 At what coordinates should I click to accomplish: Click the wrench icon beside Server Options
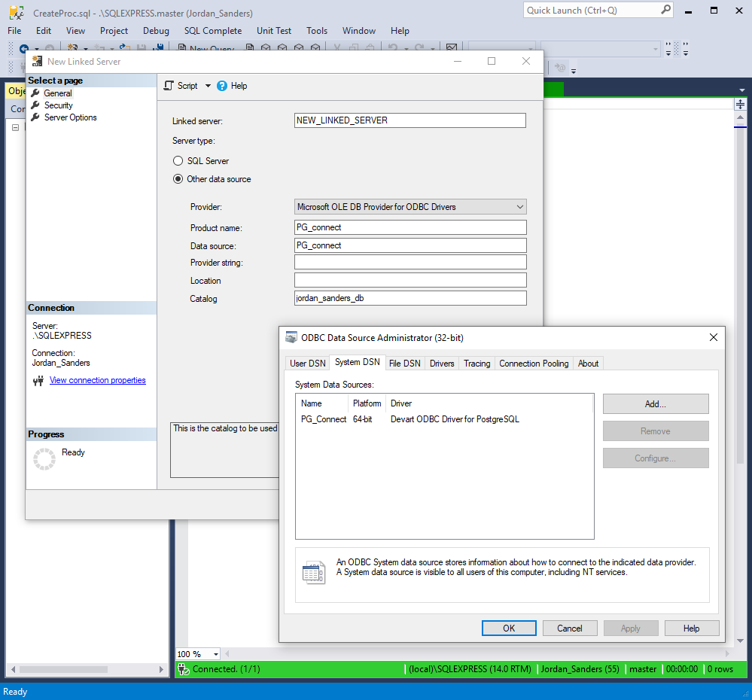[x=35, y=117]
